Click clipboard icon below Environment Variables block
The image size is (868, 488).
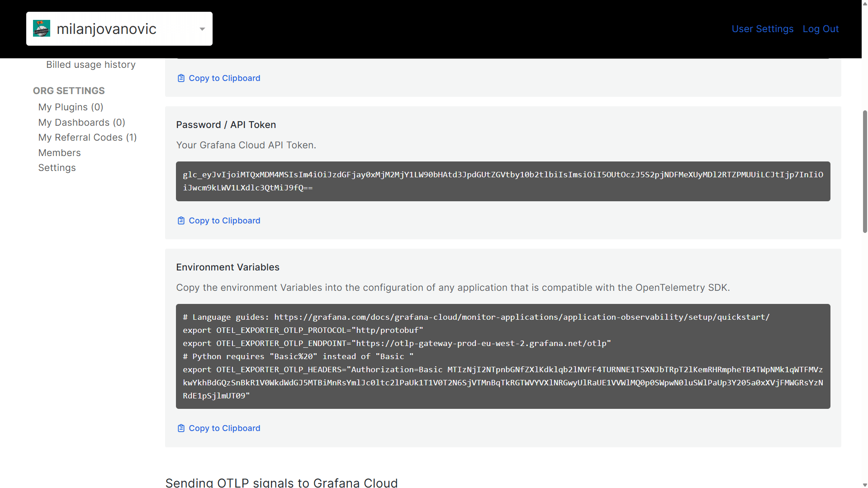(181, 428)
